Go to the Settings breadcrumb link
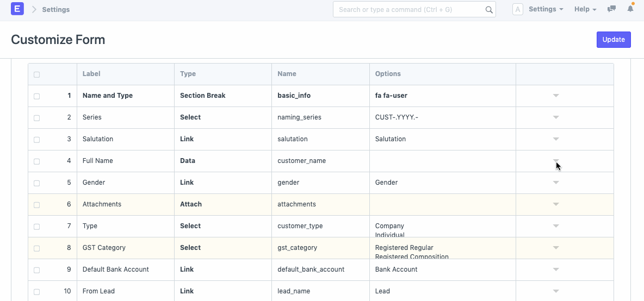644x301 pixels. (56, 10)
